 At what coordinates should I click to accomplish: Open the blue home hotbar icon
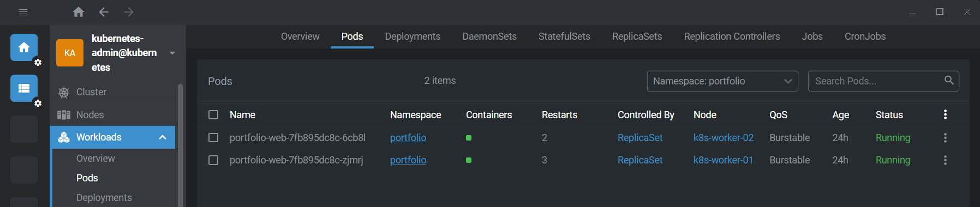[x=24, y=47]
